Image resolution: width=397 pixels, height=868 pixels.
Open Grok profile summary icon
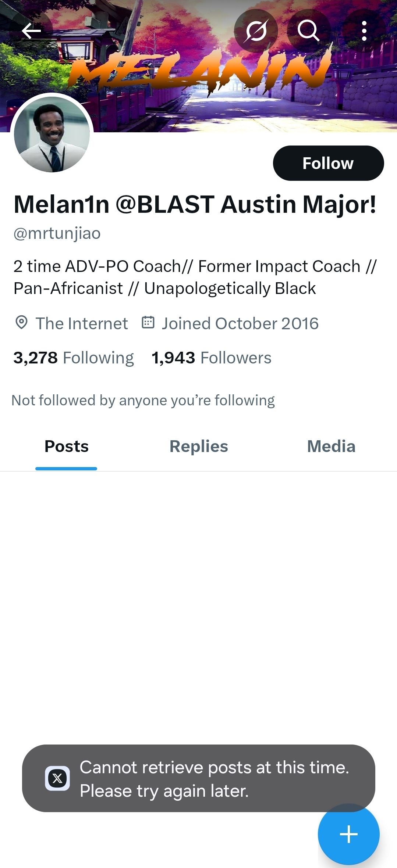[256, 31]
